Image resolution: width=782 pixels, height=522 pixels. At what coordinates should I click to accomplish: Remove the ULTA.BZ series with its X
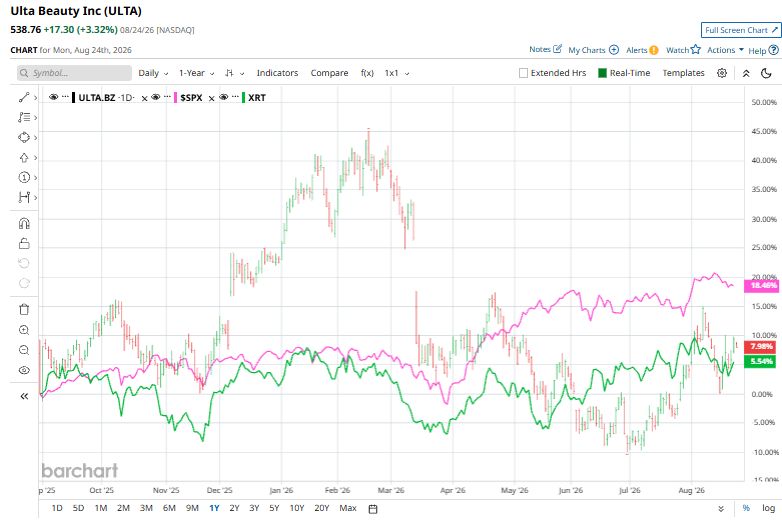click(x=144, y=98)
